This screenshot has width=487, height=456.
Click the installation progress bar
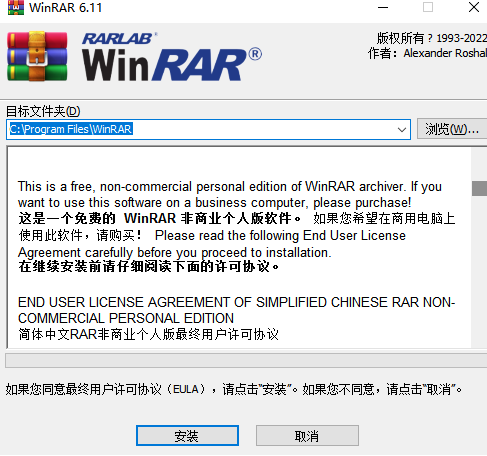pyautogui.click(x=246, y=361)
